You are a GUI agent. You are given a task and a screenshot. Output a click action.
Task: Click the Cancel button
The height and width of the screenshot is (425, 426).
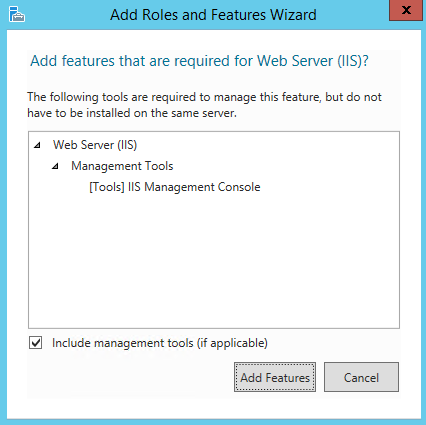(361, 377)
